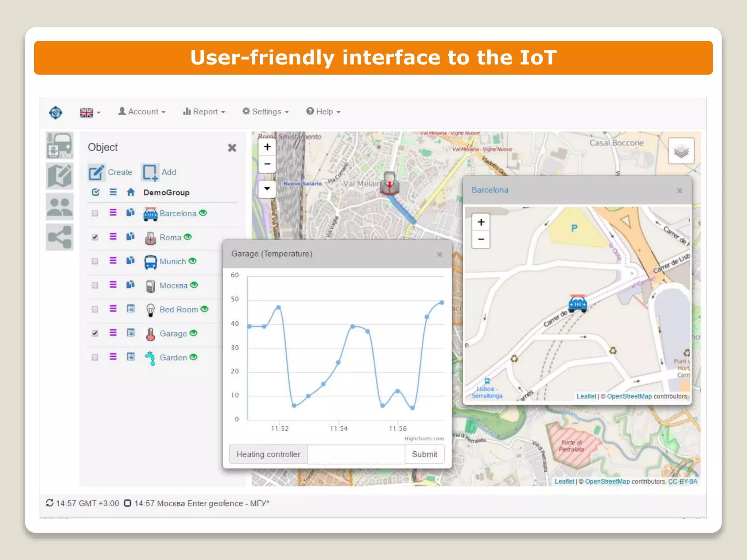
Task: Open the Account menu
Action: pos(142,112)
